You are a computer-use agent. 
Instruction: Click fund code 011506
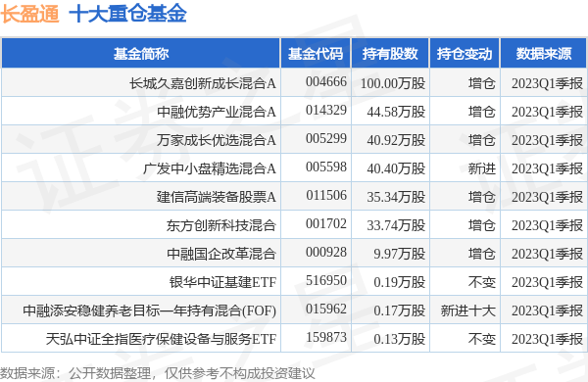click(326, 195)
